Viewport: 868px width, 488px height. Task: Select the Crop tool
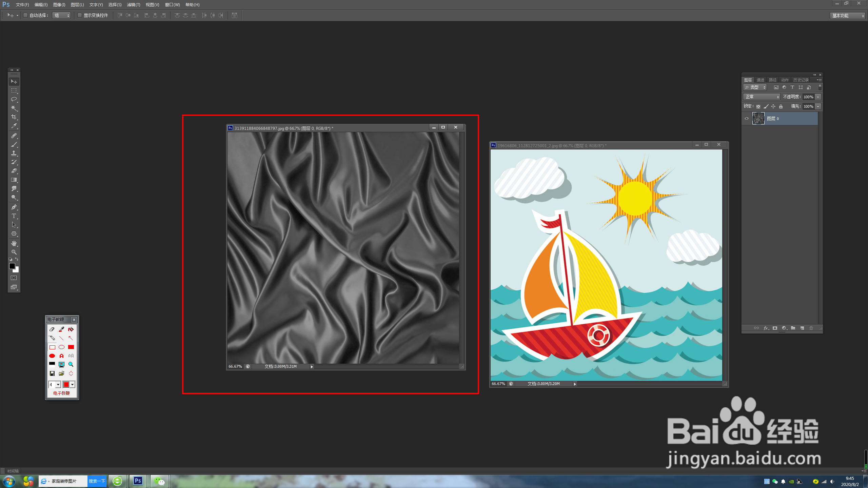pyautogui.click(x=14, y=117)
